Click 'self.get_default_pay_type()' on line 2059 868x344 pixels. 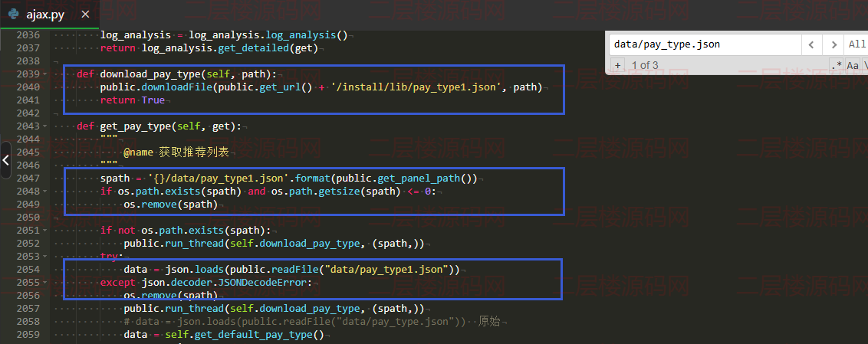[244, 335]
